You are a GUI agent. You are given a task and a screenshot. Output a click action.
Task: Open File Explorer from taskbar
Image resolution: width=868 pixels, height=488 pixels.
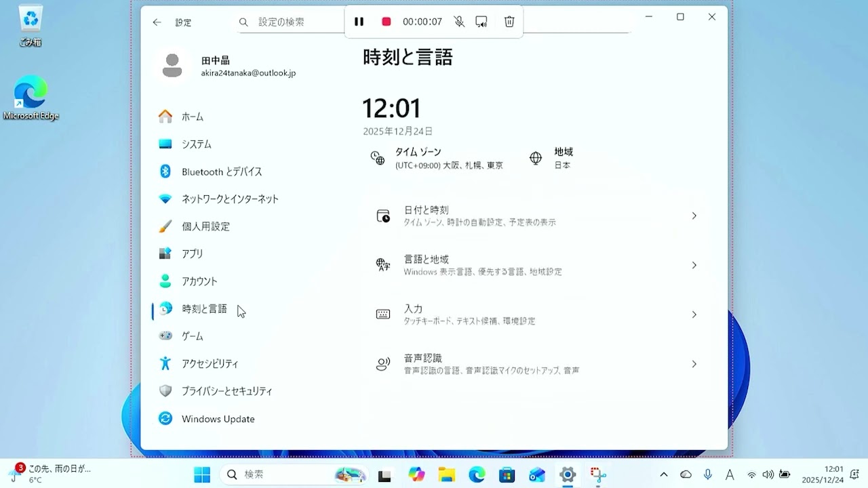tap(446, 475)
